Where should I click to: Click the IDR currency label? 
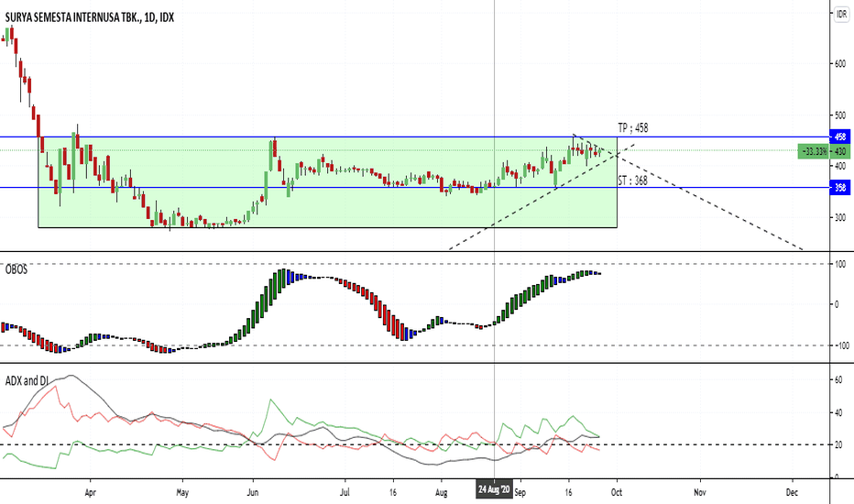pos(841,15)
